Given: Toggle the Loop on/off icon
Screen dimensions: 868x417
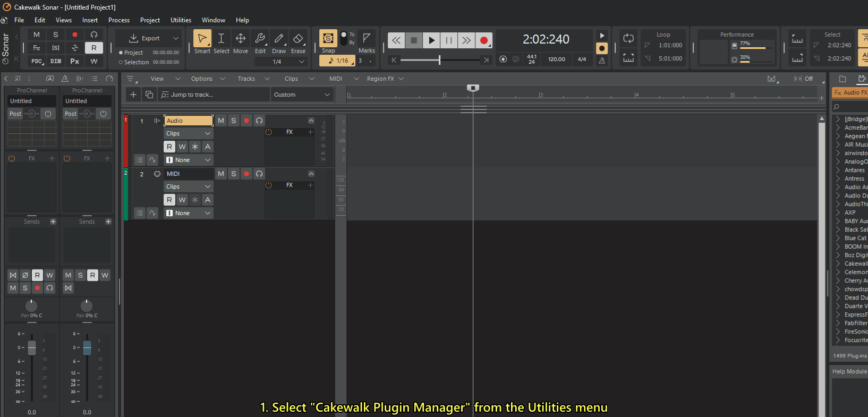Looking at the screenshot, I should tap(628, 38).
